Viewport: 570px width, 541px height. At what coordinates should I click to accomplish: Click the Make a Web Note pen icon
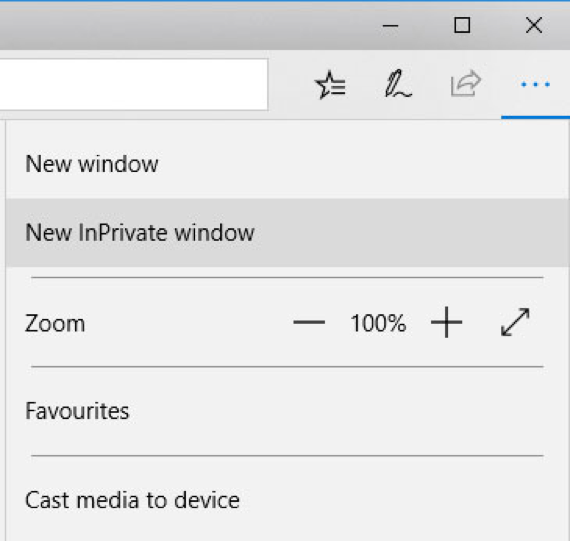(398, 84)
